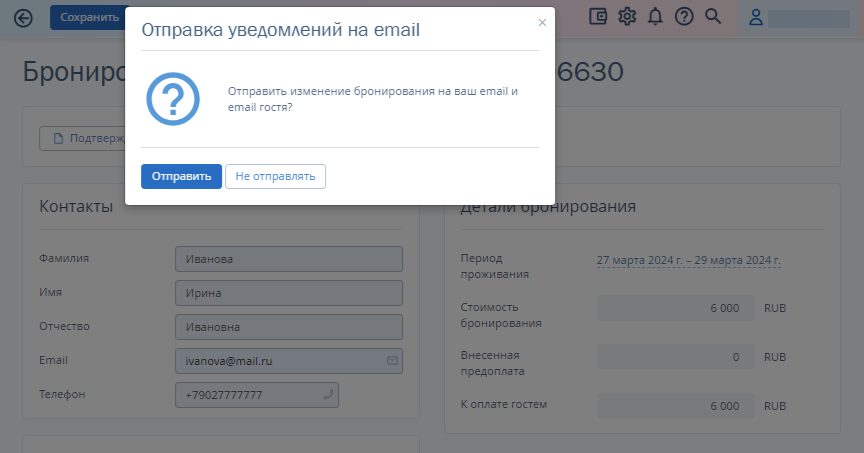
Task: Click the Email field ivanova@mail.ru
Action: point(289,361)
